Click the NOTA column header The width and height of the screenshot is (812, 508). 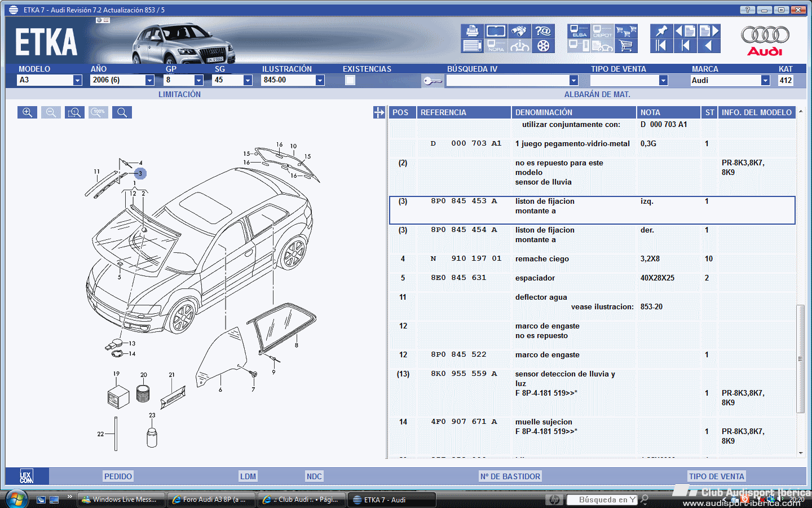tap(669, 112)
